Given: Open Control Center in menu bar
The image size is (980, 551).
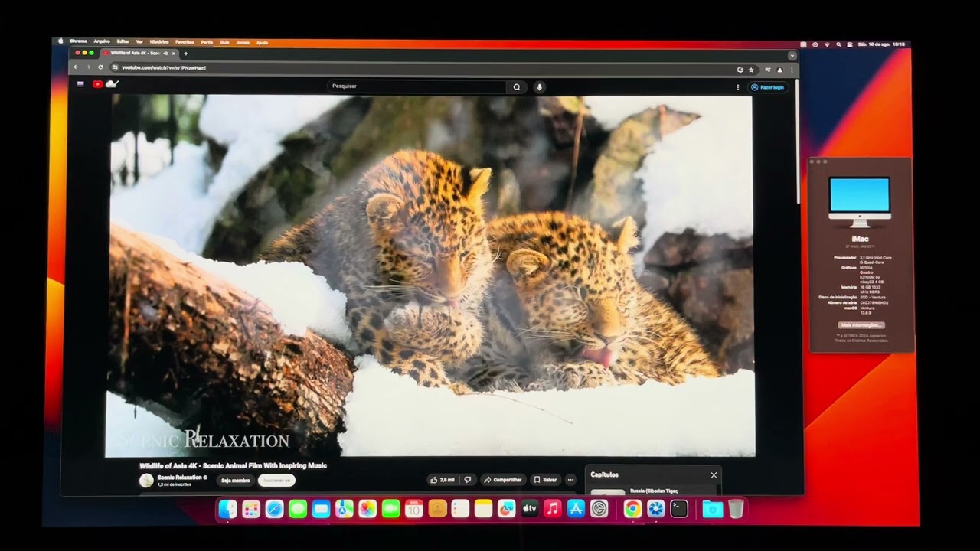Looking at the screenshot, I should [850, 44].
